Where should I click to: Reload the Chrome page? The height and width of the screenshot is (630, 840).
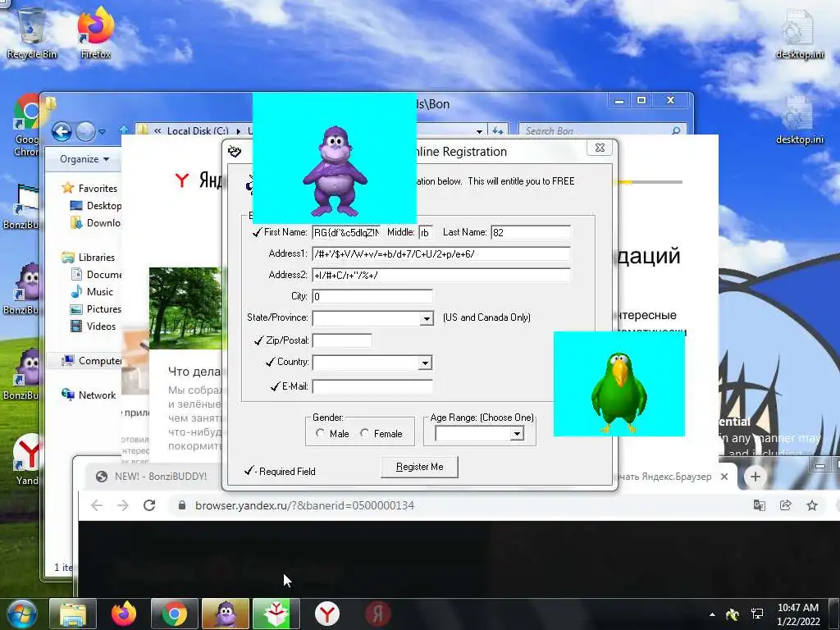149,505
